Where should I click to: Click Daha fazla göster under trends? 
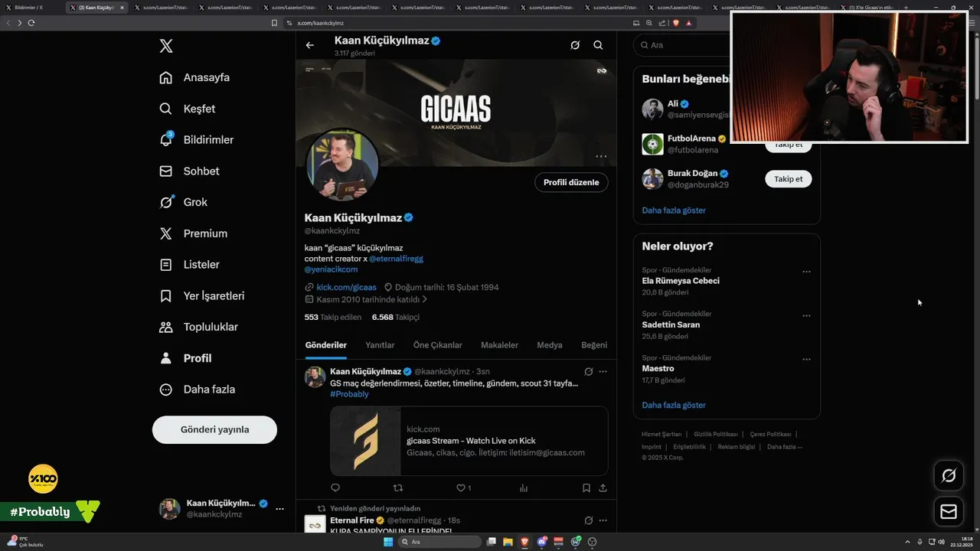(674, 406)
